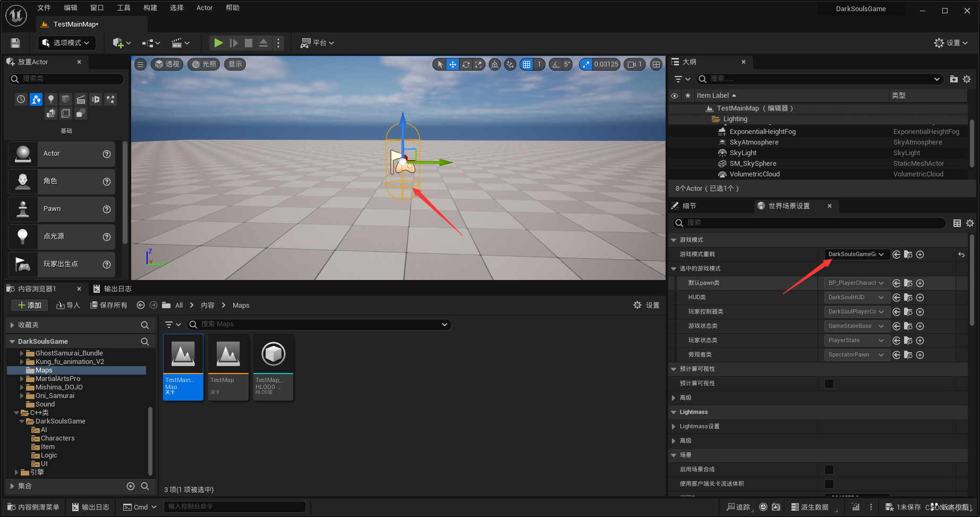Switch to the Output Log tab
This screenshot has height=517, width=980.
coord(112,289)
